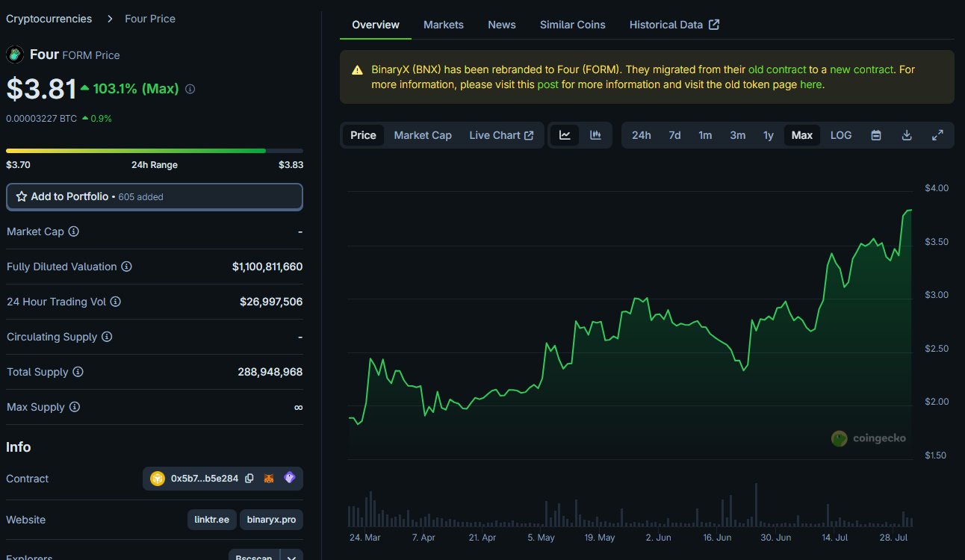The height and width of the screenshot is (560, 965).
Task: Click Add to Portfolio button
Action: click(x=155, y=196)
